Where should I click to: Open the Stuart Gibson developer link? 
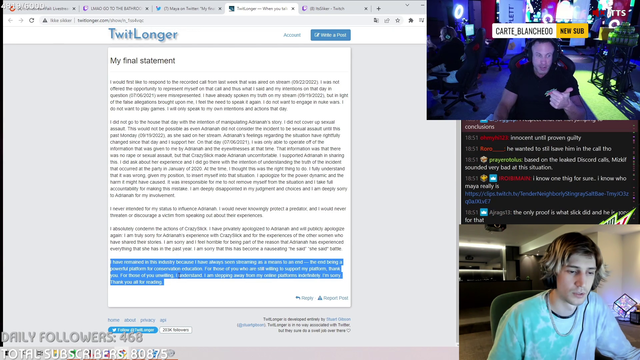(x=338, y=319)
